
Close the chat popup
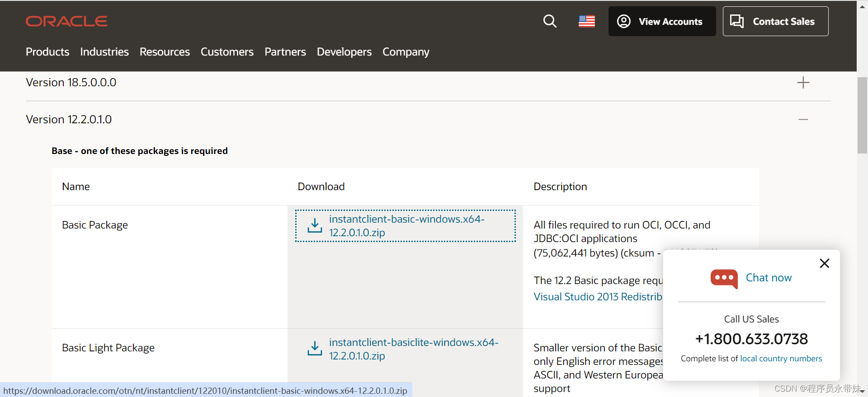824,263
